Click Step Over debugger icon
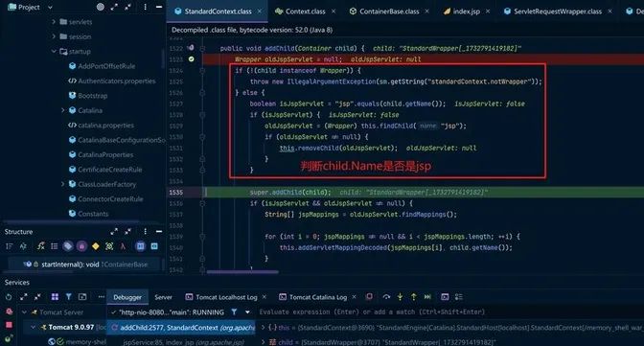The height and width of the screenshot is (346, 644). [x=386, y=297]
